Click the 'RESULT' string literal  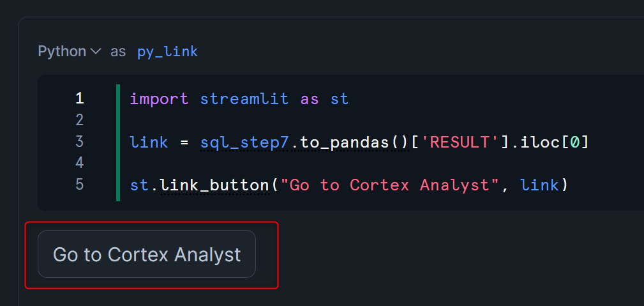(460, 142)
